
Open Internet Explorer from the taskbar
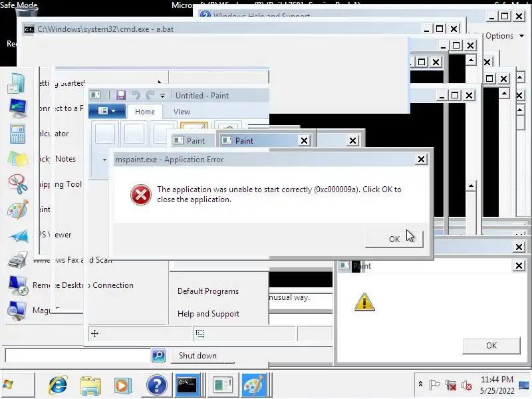tap(58, 385)
